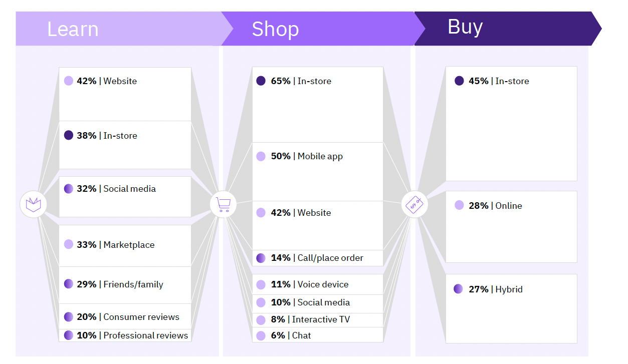Screen dimensions: 628x364
Task: Click the dark dot beside 65% In-store
Action: (261, 81)
